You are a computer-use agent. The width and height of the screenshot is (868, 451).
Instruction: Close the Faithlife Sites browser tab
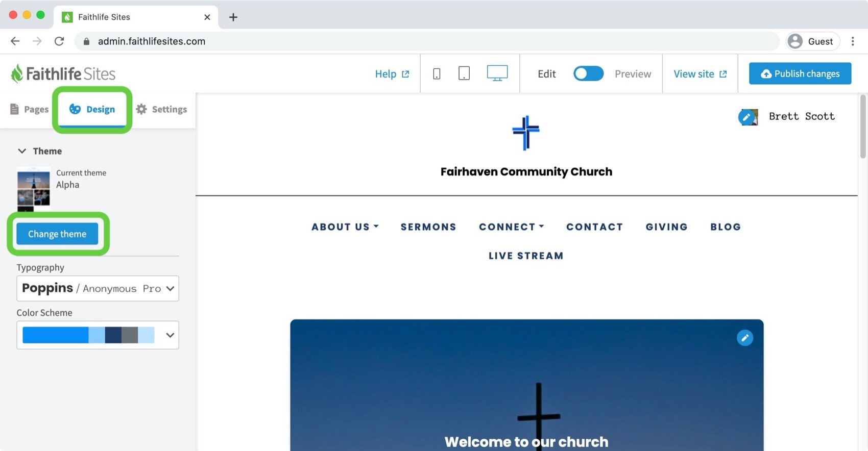(x=207, y=17)
